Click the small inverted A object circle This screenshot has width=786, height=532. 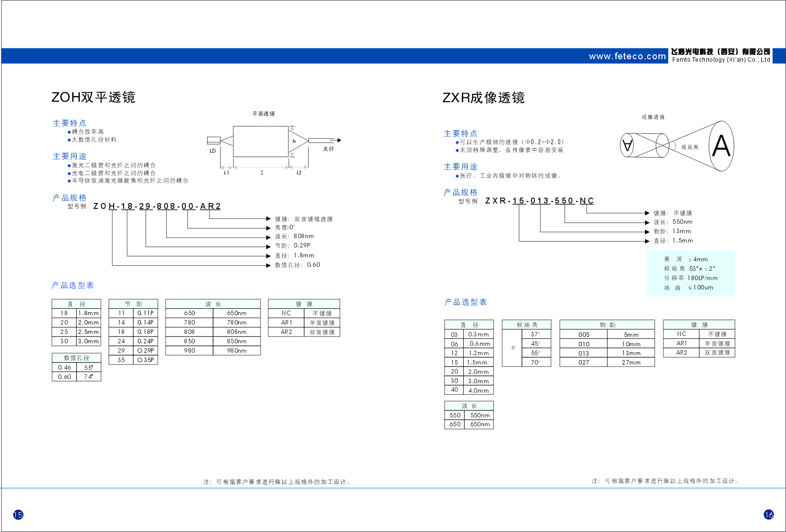tap(627, 145)
